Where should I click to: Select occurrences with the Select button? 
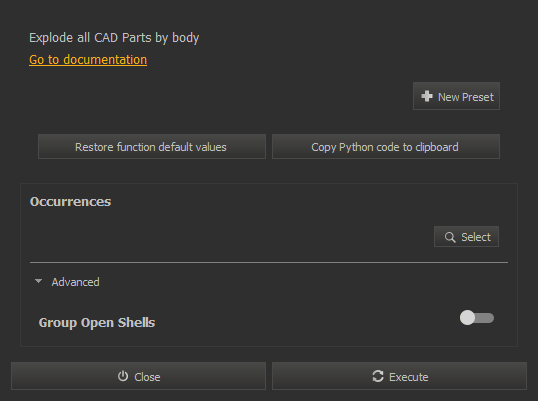pyautogui.click(x=466, y=237)
